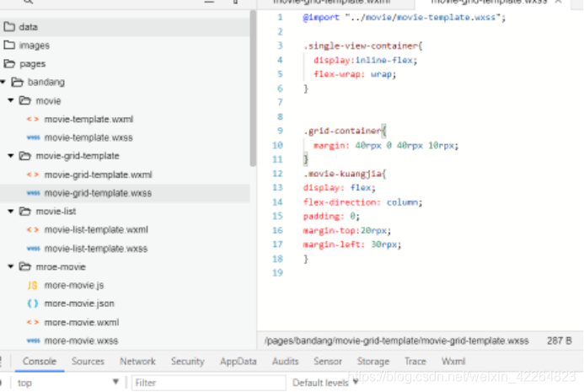Open more-movie.wxml file
The height and width of the screenshot is (392, 584).
point(82,322)
